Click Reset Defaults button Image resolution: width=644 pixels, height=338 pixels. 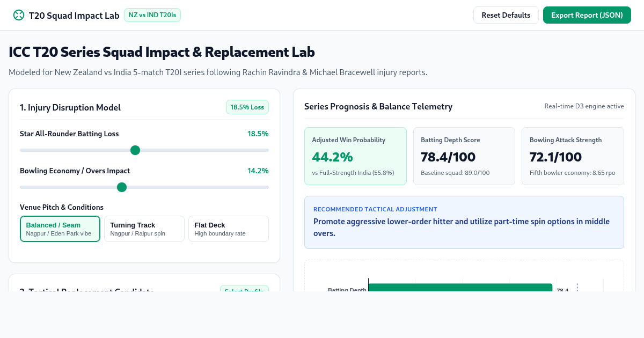(x=506, y=15)
